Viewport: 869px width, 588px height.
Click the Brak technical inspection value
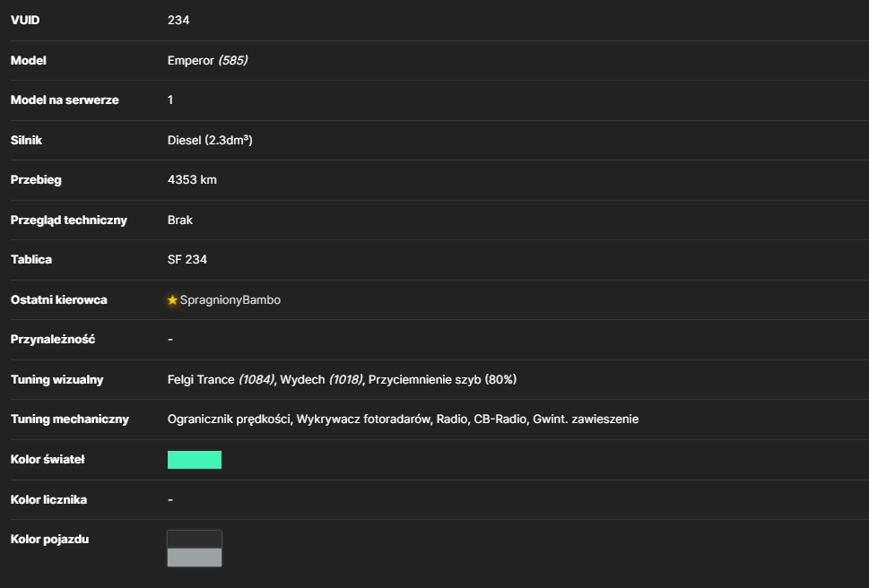point(180,220)
